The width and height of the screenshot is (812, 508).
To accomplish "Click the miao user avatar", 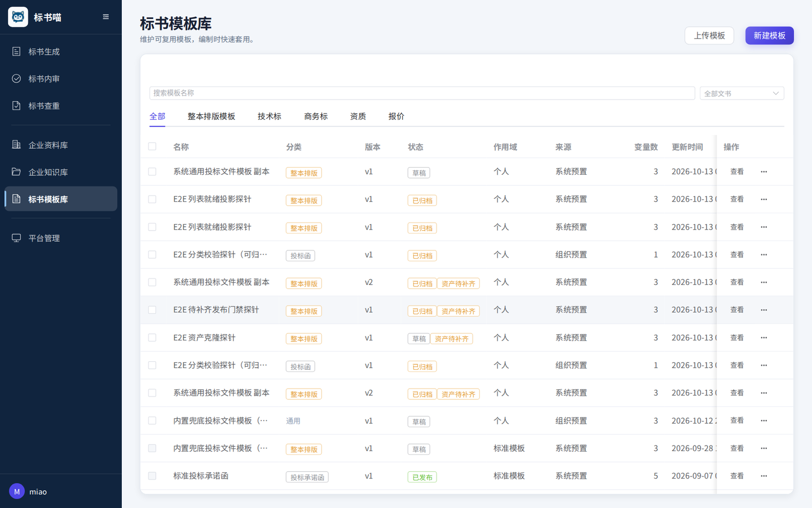I will click(17, 491).
